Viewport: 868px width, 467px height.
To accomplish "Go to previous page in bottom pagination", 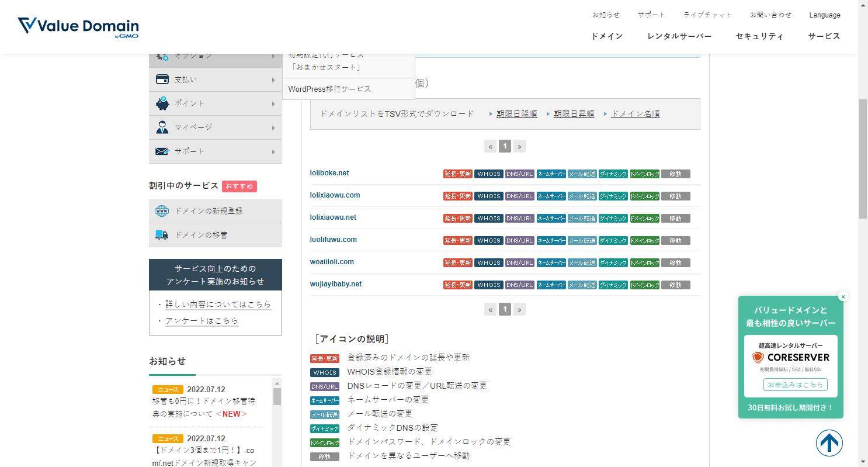I will tap(490, 309).
